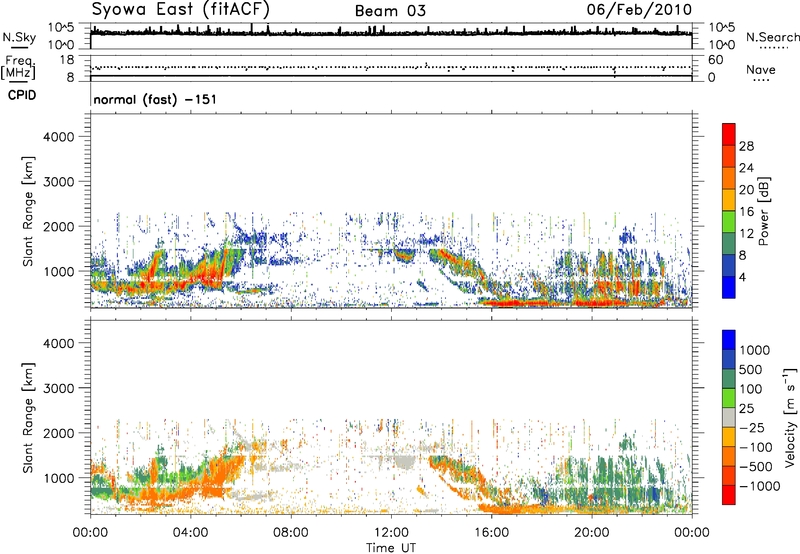This screenshot has height=554, width=800.
Task: Pick Power colorbar segment between 20 and 24
Action: [729, 179]
